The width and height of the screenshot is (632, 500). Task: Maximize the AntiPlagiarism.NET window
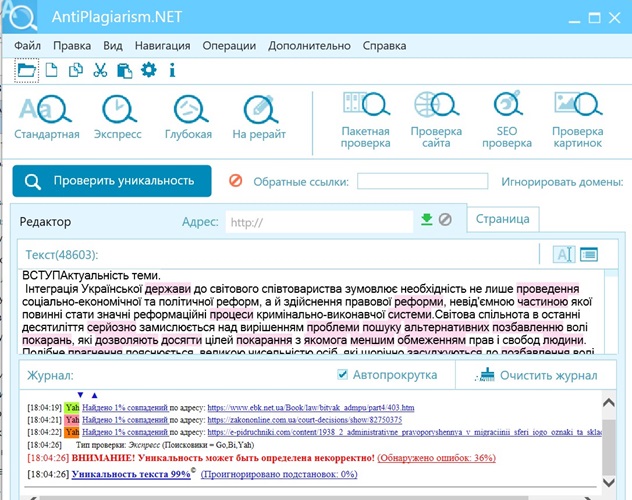coord(595,18)
